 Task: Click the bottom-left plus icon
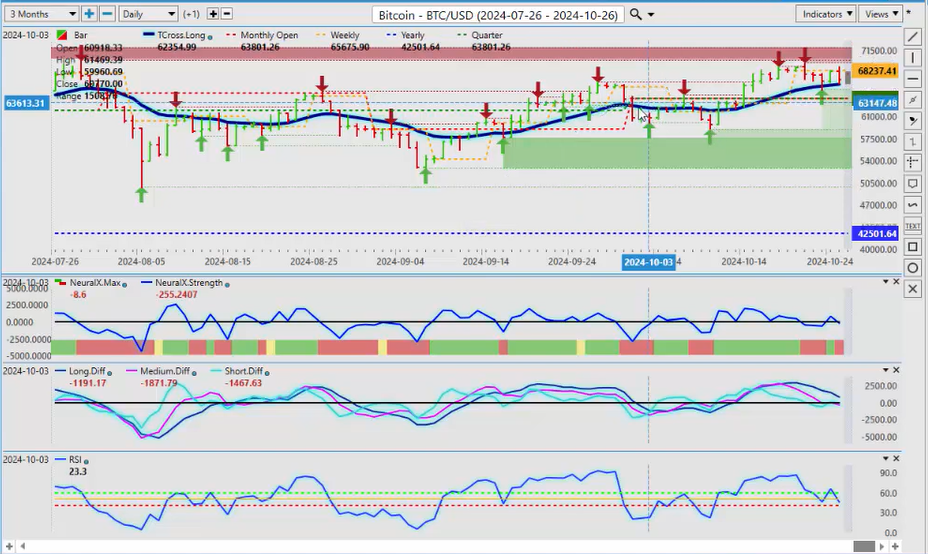click(x=9, y=546)
